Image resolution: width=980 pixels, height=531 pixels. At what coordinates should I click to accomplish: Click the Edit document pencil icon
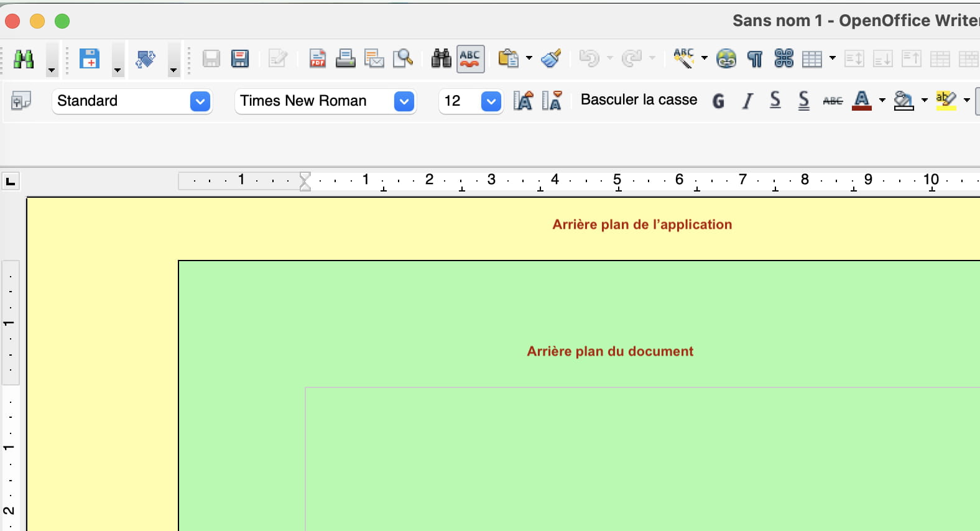[277, 59]
